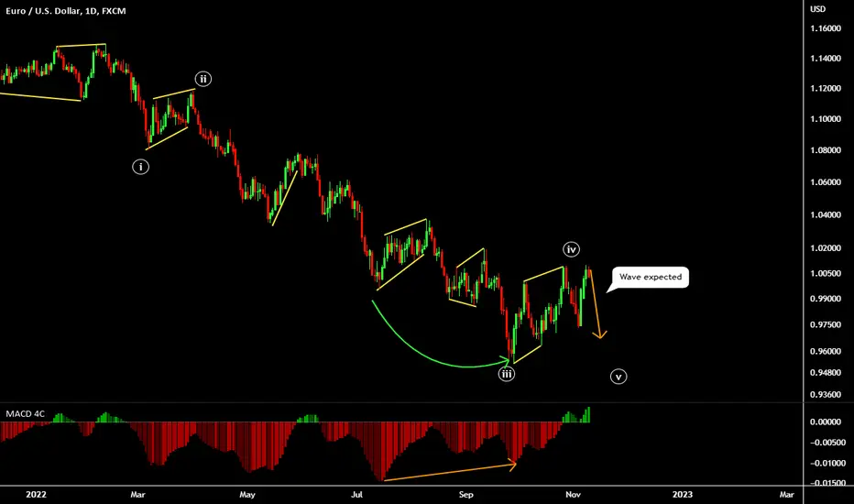Select the 1.12000 price axis value
Screen dimensions: 854x504
[x=825, y=88]
